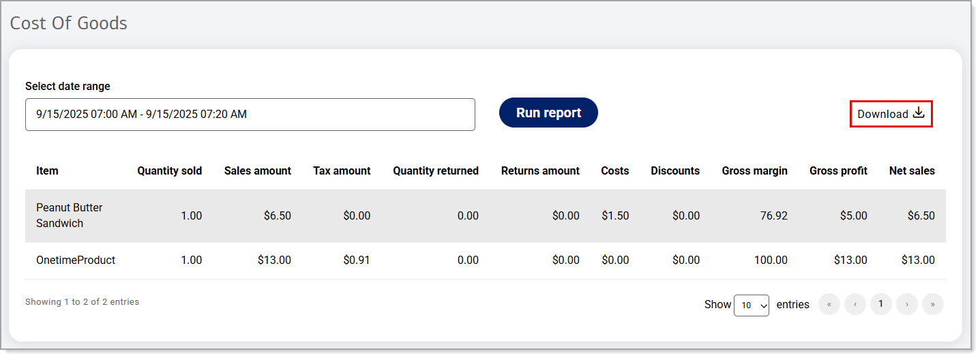980x358 pixels.
Task: Sort by Quantity sold column
Action: [169, 170]
